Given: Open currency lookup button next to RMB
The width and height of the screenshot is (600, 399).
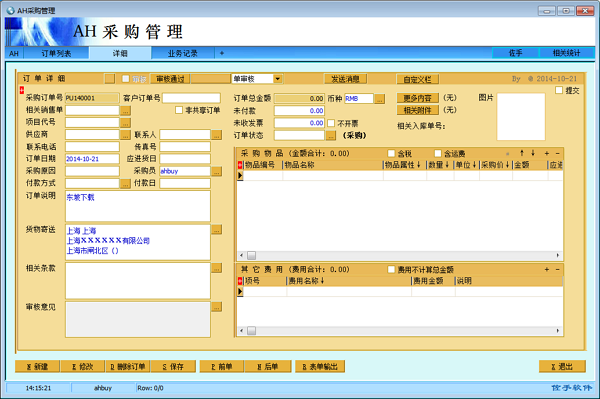Looking at the screenshot, I should tap(379, 99).
